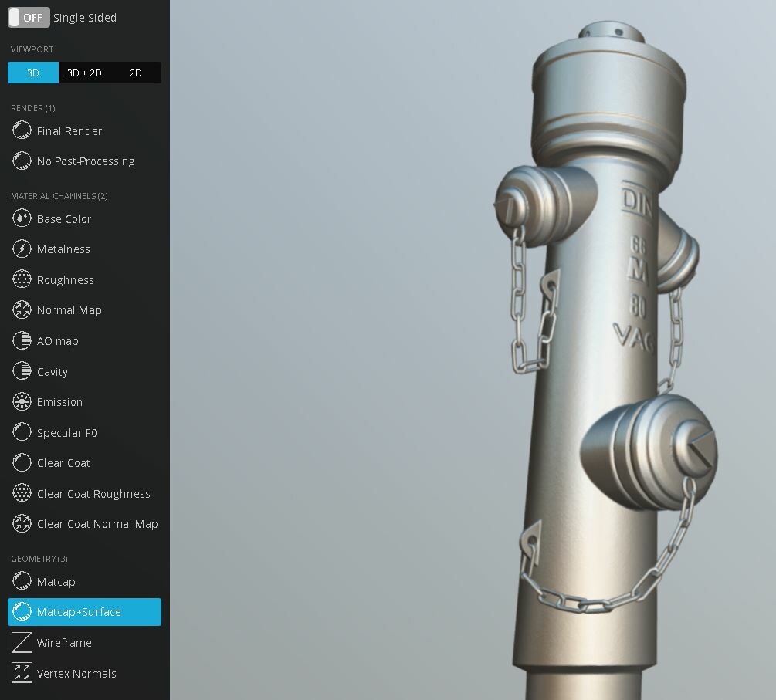
Task: Show the Emission channel icon
Action: coord(22,401)
